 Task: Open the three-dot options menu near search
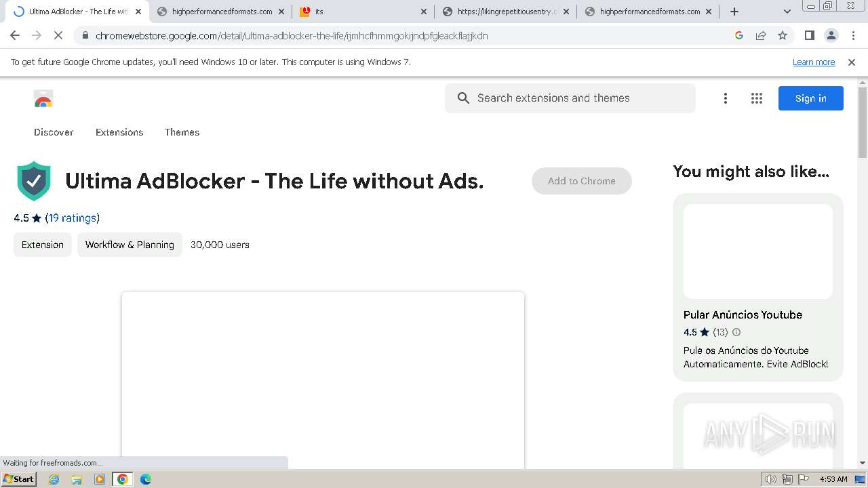[725, 98]
